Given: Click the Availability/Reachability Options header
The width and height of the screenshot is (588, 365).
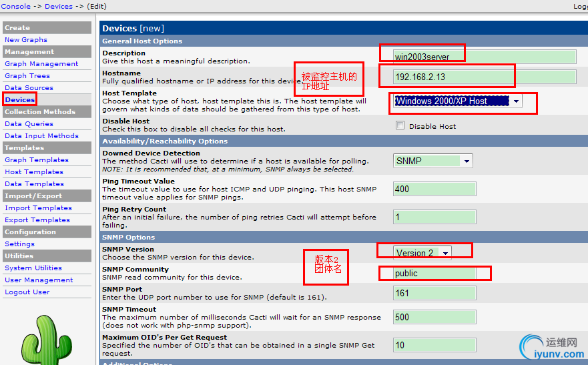Looking at the screenshot, I should (x=165, y=141).
